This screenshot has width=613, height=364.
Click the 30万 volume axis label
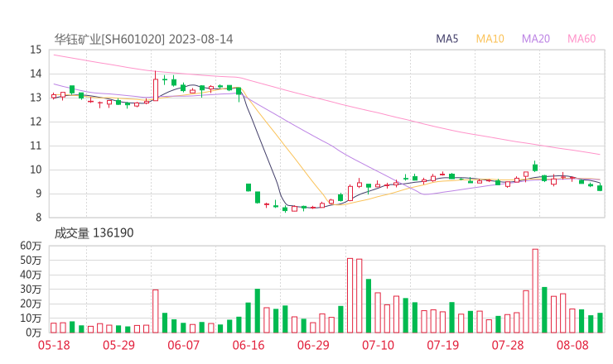[31, 289]
